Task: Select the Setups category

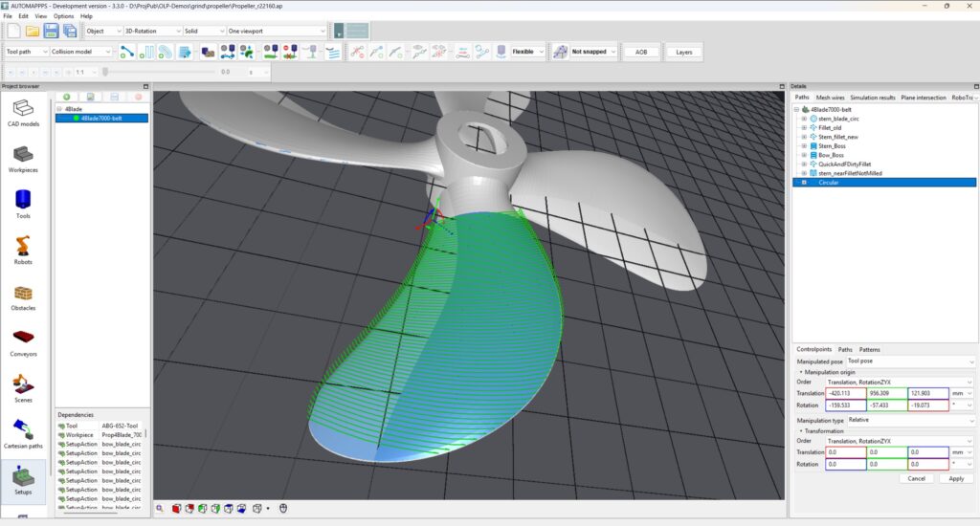Action: tap(23, 480)
